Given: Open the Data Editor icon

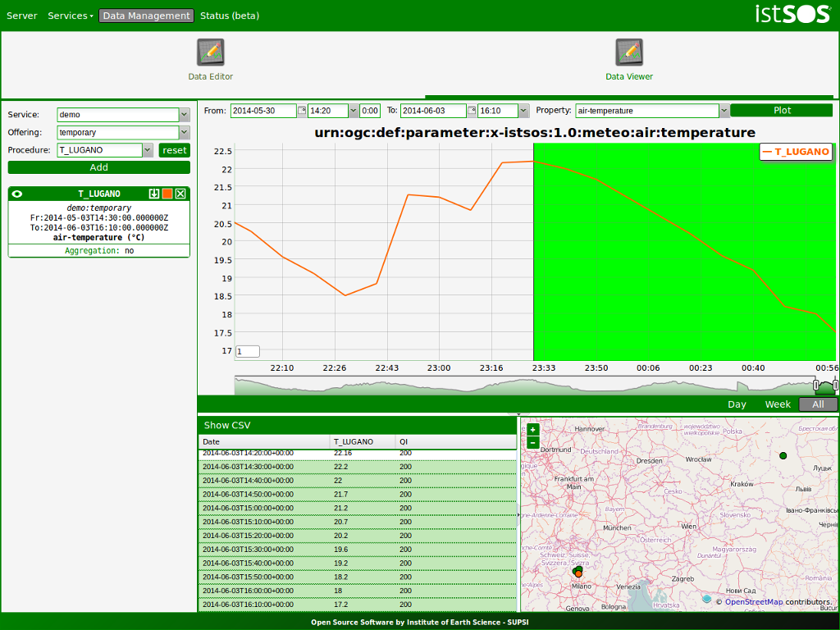Looking at the screenshot, I should [x=211, y=52].
